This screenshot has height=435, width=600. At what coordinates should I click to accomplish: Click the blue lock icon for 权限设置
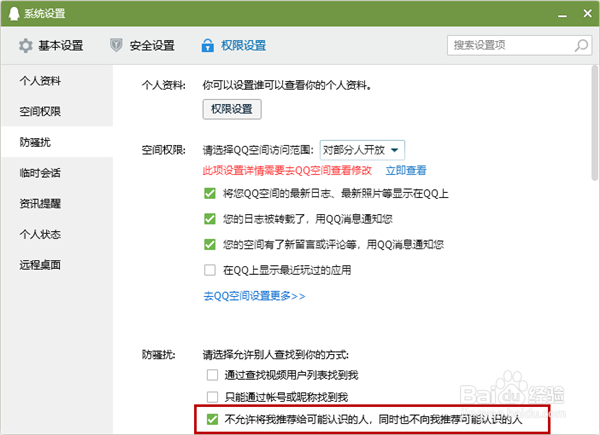[207, 45]
